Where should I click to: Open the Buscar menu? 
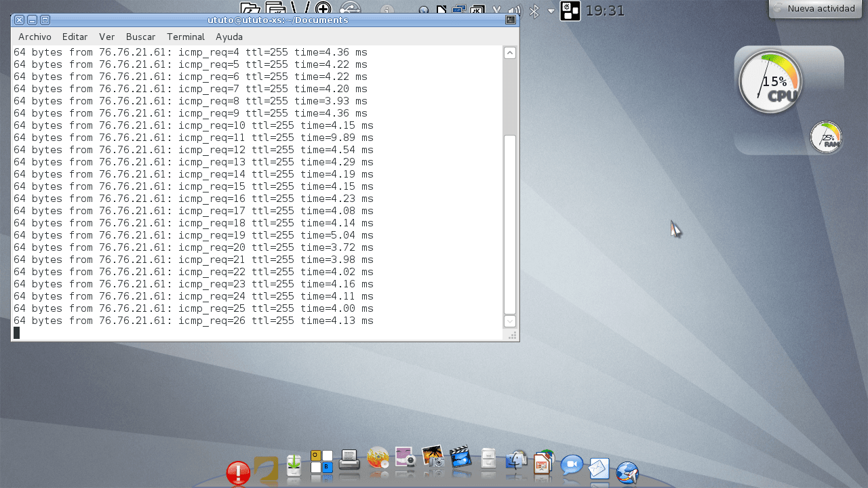point(140,37)
